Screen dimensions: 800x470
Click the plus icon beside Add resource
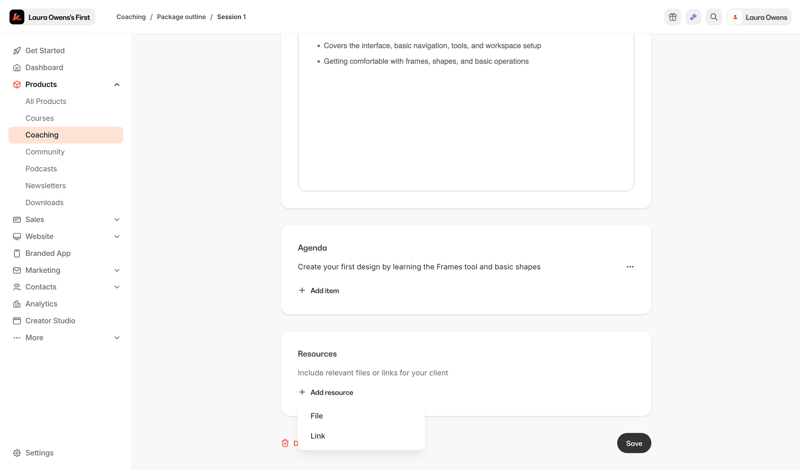pos(302,392)
